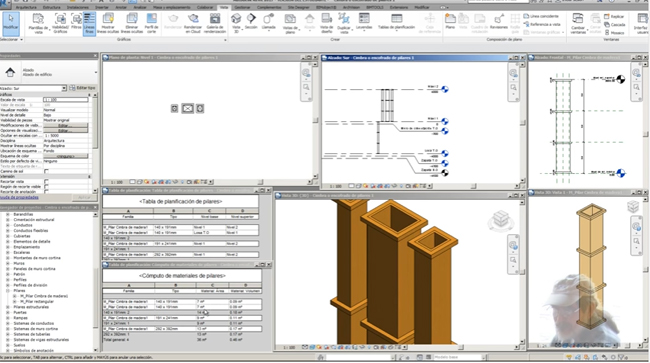
Task: Expand Puertas in project browser
Action: click(x=7, y=312)
